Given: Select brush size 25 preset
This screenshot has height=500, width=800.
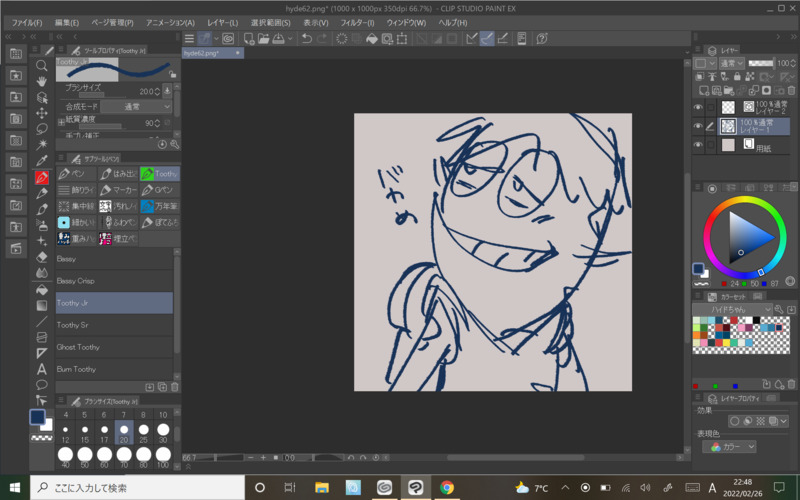Looking at the screenshot, I should tap(144, 433).
